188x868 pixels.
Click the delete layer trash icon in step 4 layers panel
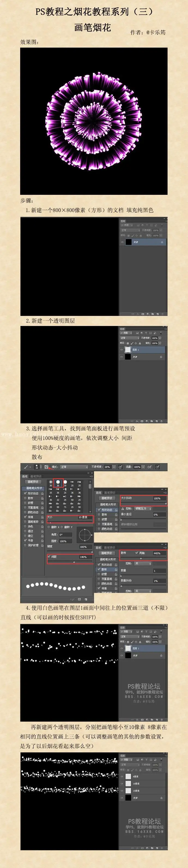coord(162,720)
